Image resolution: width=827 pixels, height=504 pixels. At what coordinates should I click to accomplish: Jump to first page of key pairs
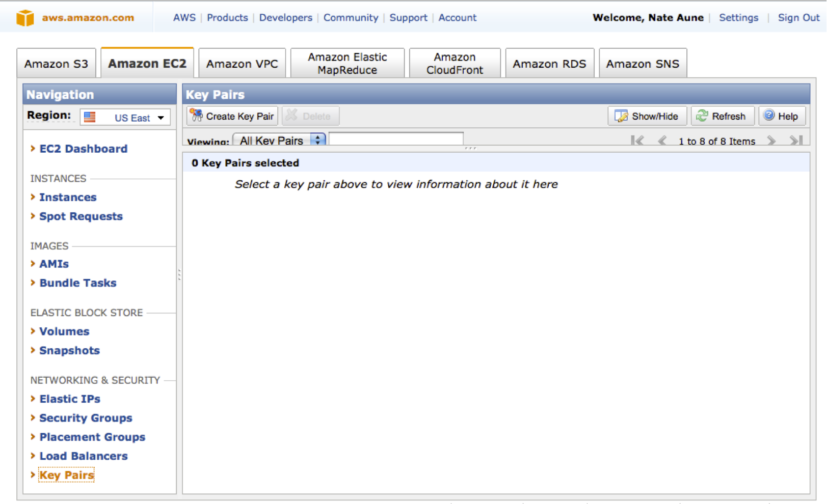click(x=637, y=141)
